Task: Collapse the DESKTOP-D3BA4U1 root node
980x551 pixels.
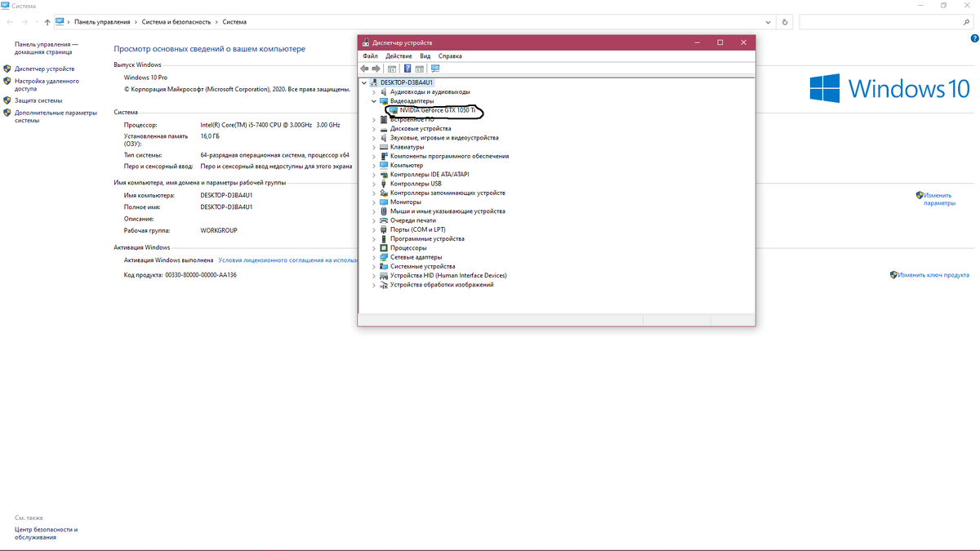Action: tap(364, 82)
